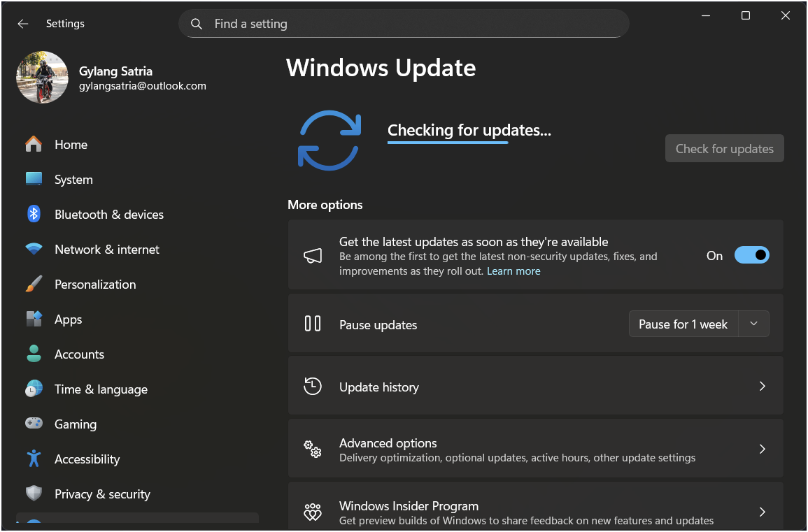The image size is (808, 532).
Task: Minimize the Settings window
Action: click(x=706, y=15)
